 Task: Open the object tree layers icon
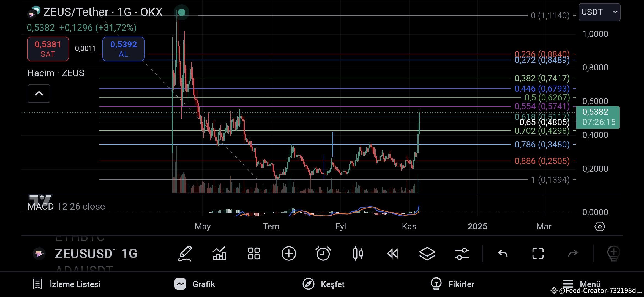pos(427,253)
